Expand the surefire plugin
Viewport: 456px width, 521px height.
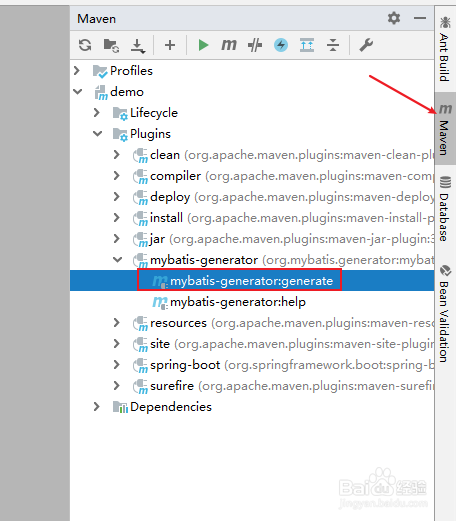pyautogui.click(x=116, y=385)
